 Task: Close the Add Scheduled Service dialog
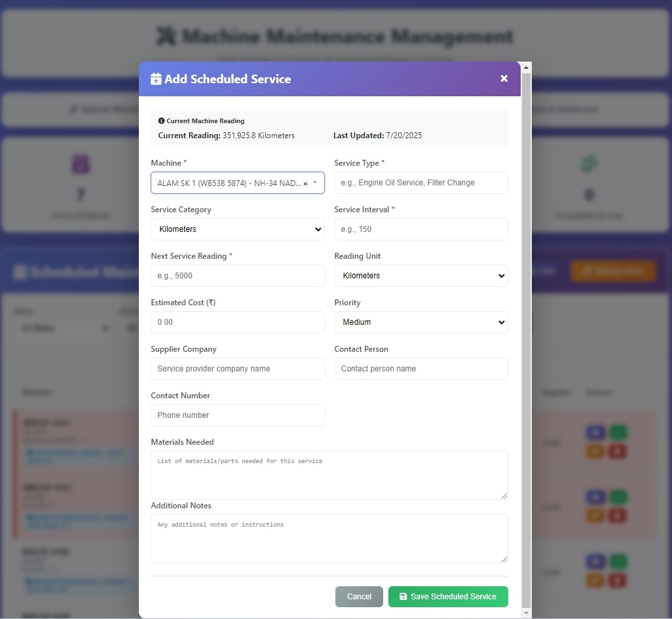click(504, 79)
